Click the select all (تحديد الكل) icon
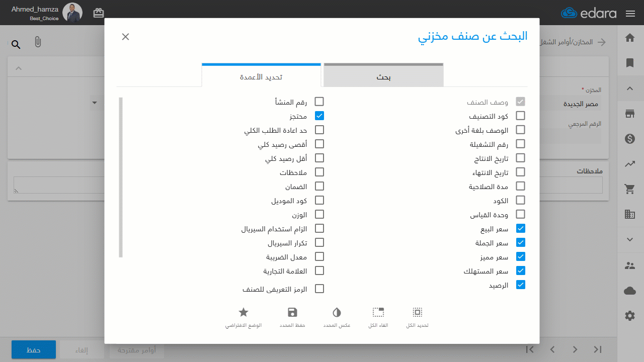Screen dimensions: 644x362 pos(417,312)
